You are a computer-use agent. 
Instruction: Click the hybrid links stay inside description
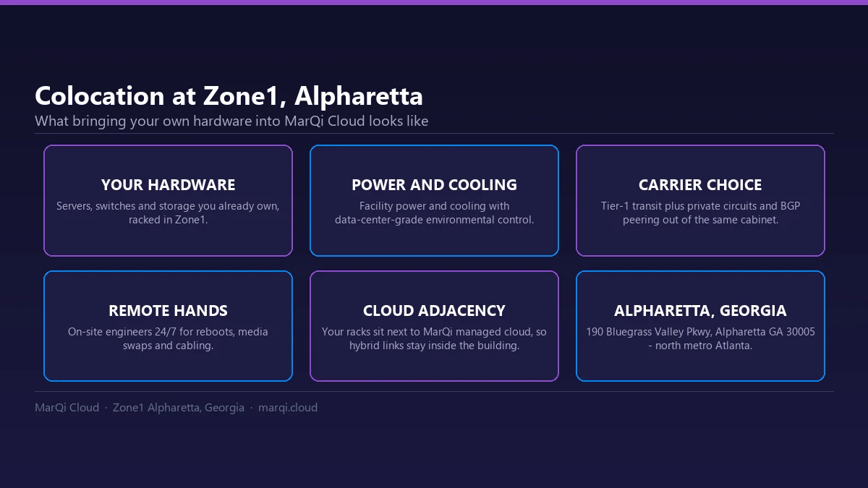point(434,338)
